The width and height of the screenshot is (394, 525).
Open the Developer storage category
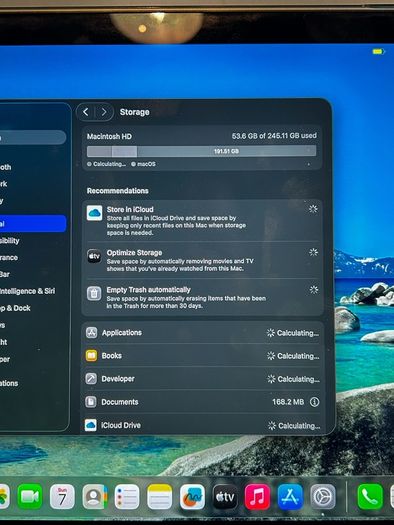[x=203, y=379]
